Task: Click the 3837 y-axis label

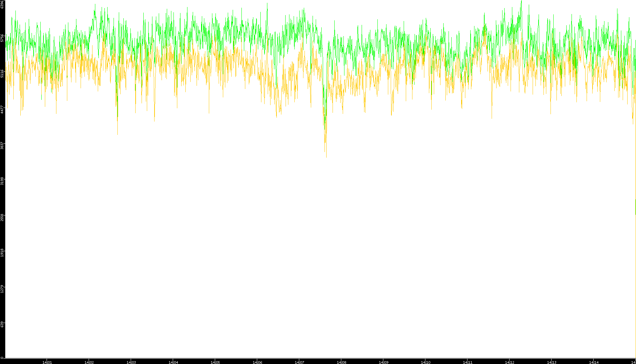Action: [2, 145]
